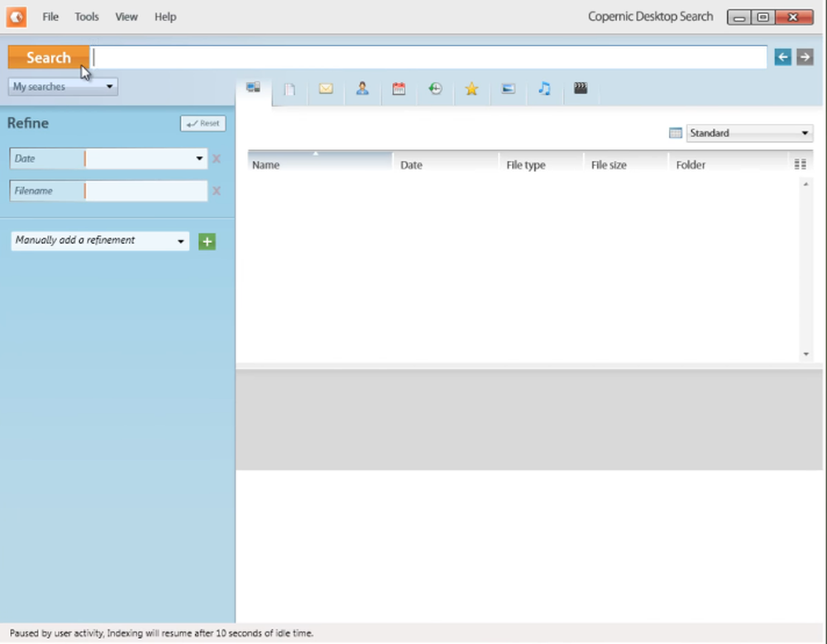The height and width of the screenshot is (644, 827).
Task: Open the column chooser grid icon
Action: pyautogui.click(x=800, y=164)
